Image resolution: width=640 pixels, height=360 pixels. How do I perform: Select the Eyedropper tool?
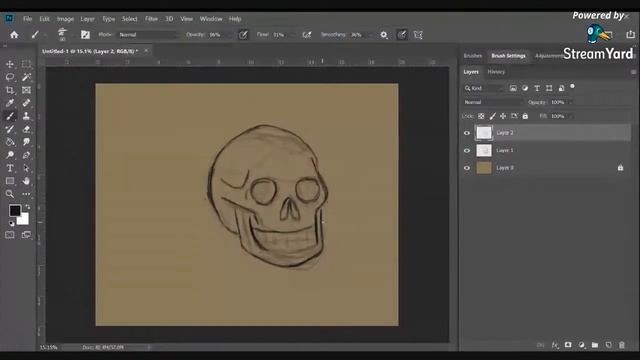(x=10, y=103)
